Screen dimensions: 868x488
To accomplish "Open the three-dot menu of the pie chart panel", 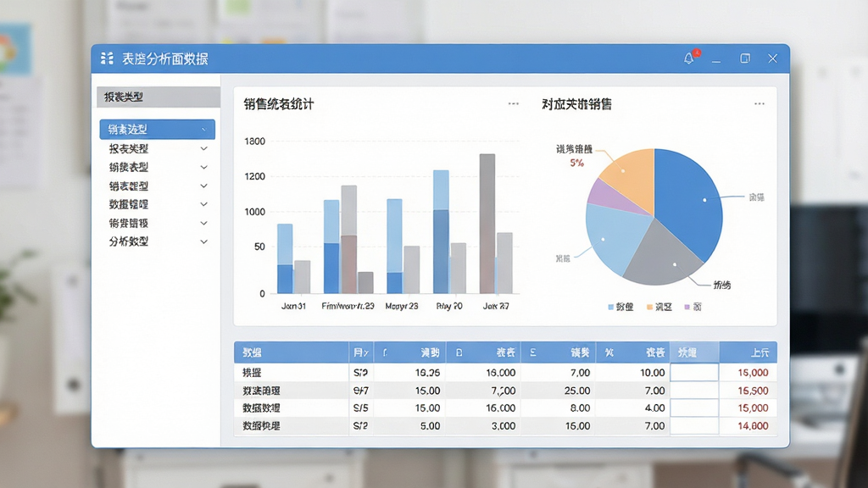I will (x=759, y=104).
